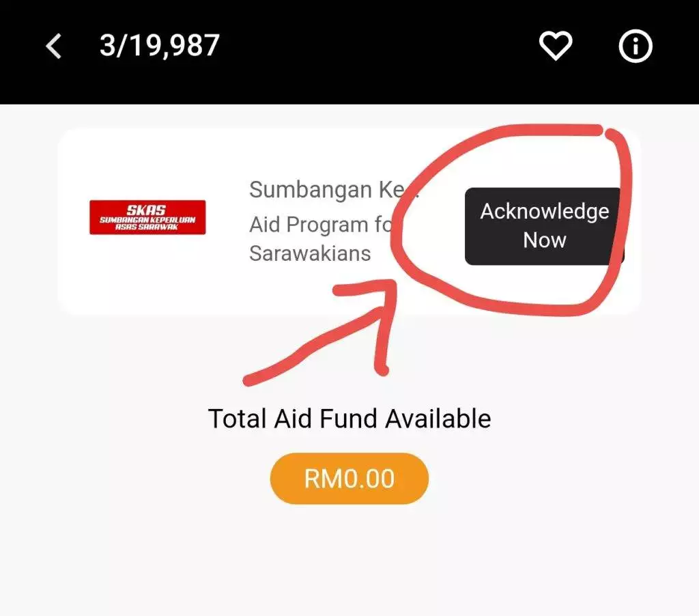This screenshot has width=699, height=616.
Task: Tap the blank gray area below RM0.00
Action: (349, 560)
